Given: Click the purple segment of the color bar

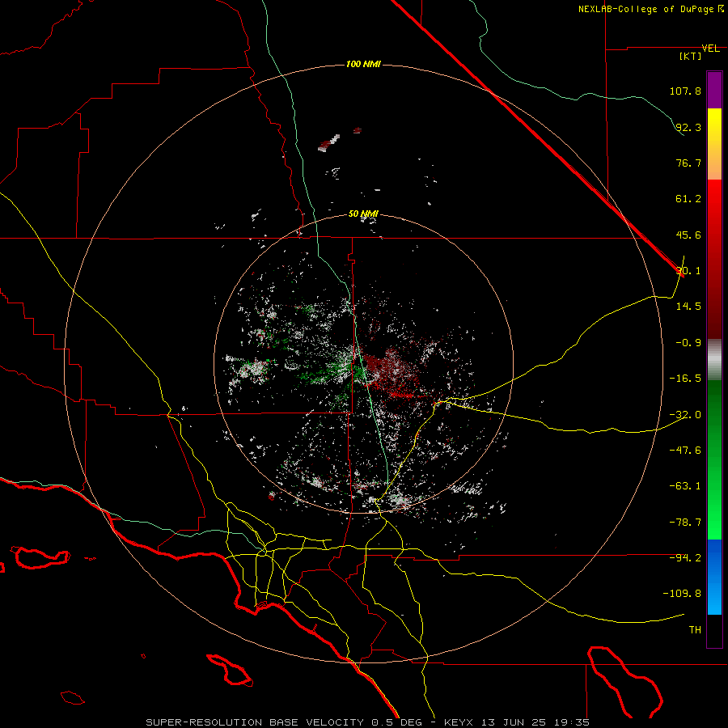Looking at the screenshot, I should (x=714, y=90).
